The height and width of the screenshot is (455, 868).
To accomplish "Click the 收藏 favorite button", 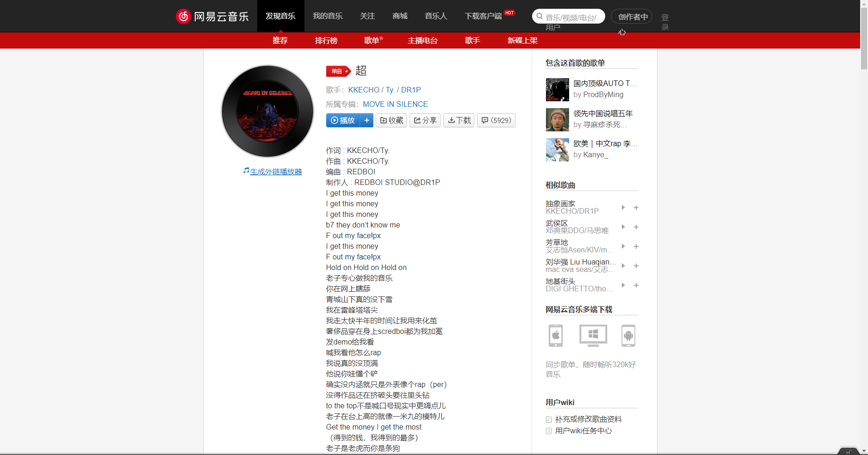I will [x=391, y=120].
